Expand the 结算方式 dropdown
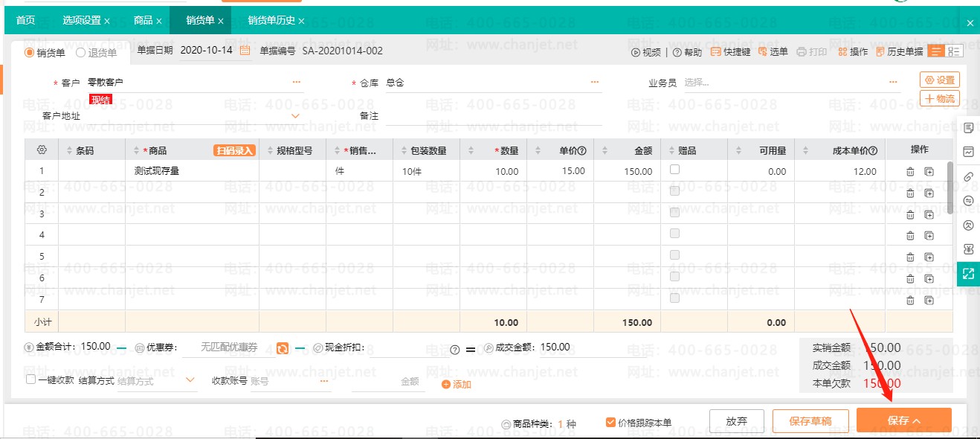 tap(188, 380)
